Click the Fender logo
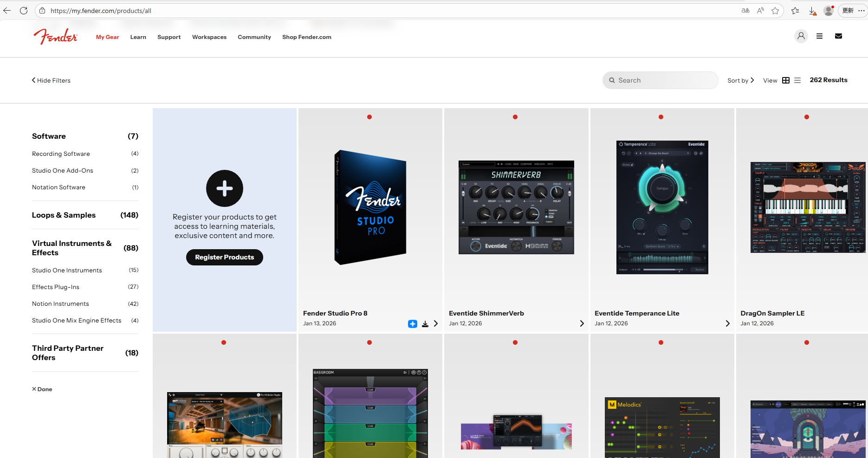This screenshot has width=868, height=458. 55,37
